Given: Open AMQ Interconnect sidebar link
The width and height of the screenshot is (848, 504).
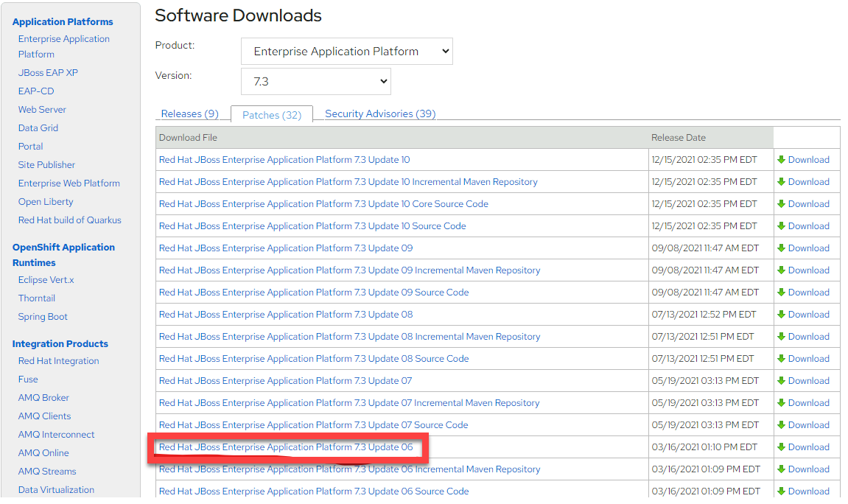Looking at the screenshot, I should coord(56,434).
